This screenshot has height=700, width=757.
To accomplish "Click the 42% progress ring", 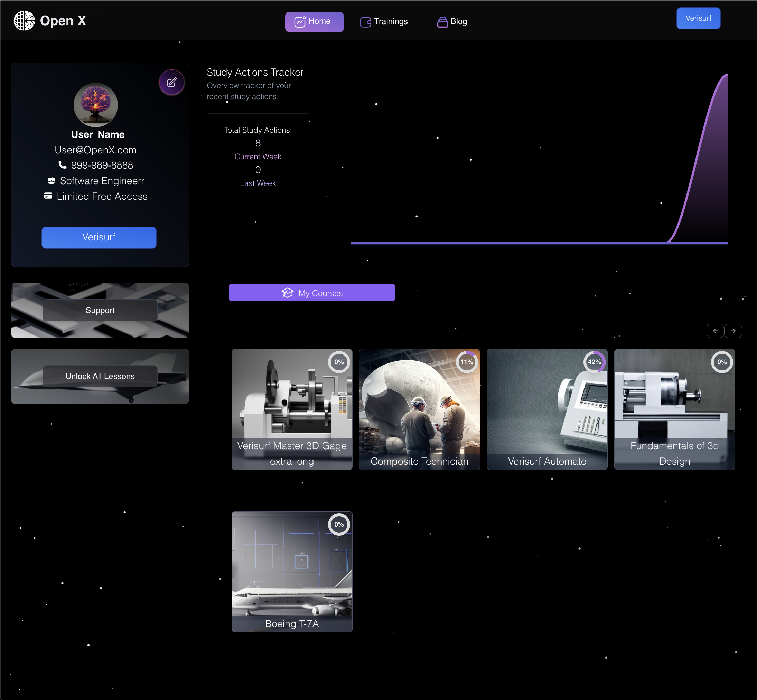I will pyautogui.click(x=594, y=362).
